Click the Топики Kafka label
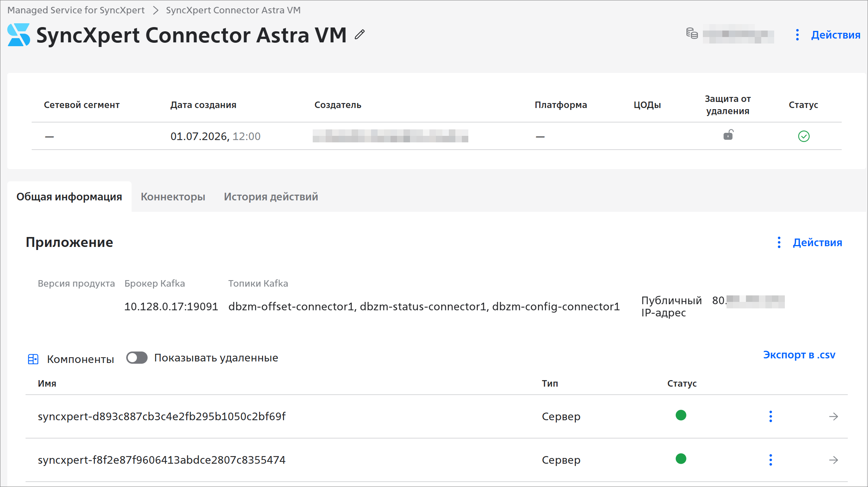Screen dimensions: 868x487 click(x=258, y=284)
